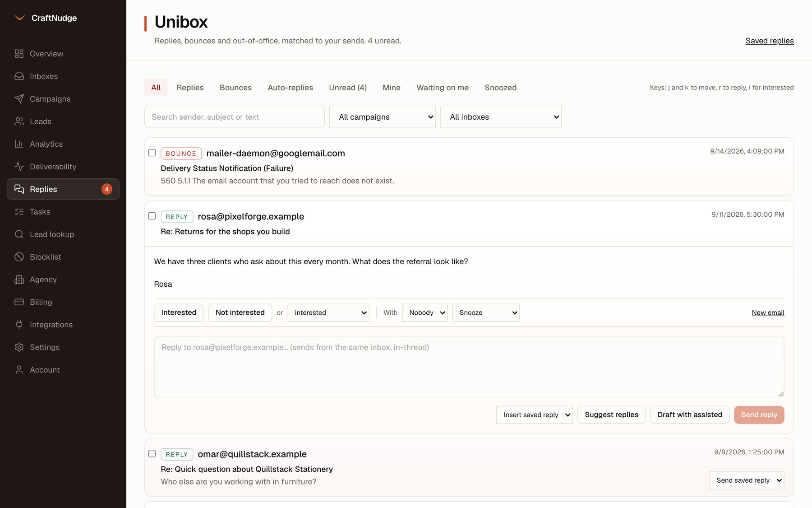Click the New email link

pyautogui.click(x=768, y=312)
